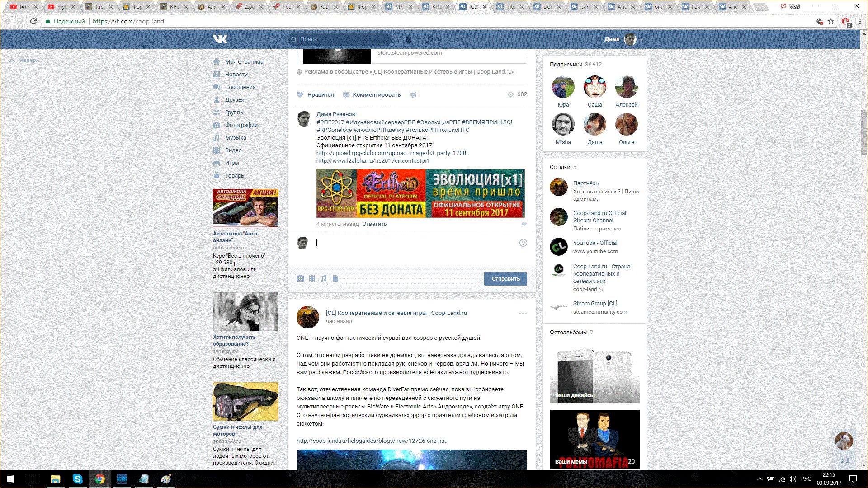Open the volume control in the system tray
The width and height of the screenshot is (868, 488).
[x=793, y=479]
